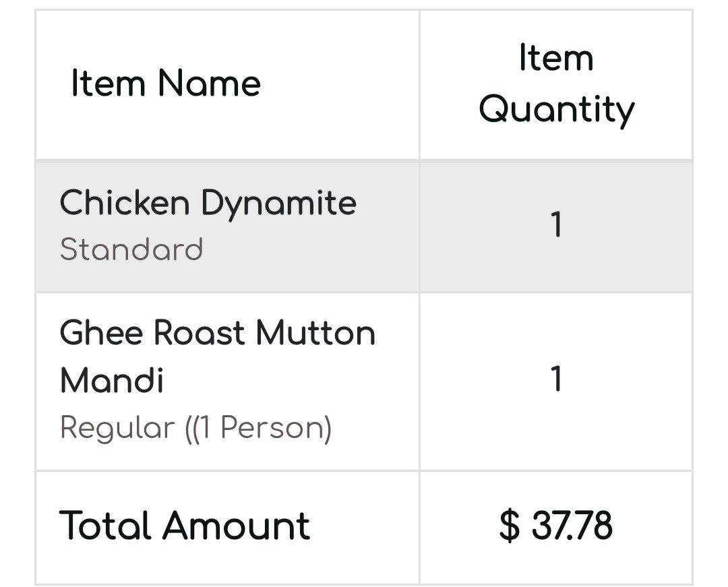
Task: Click the dollar sign in the total
Action: pos(510,526)
